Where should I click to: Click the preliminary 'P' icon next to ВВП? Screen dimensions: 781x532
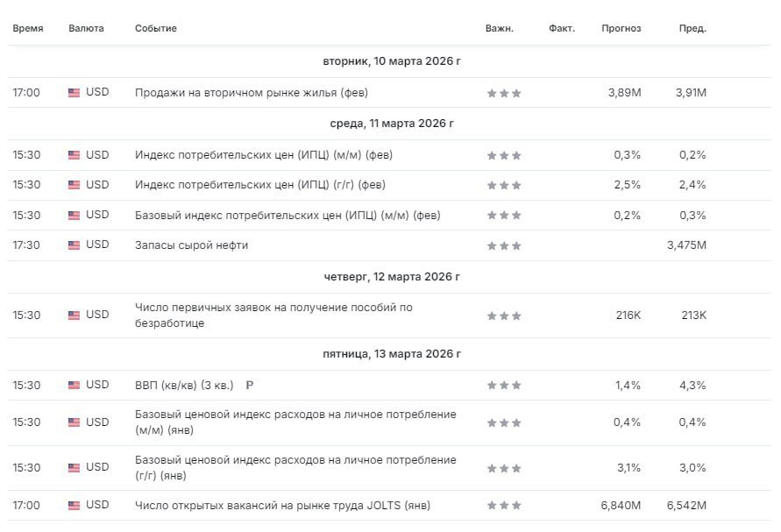pos(249,385)
